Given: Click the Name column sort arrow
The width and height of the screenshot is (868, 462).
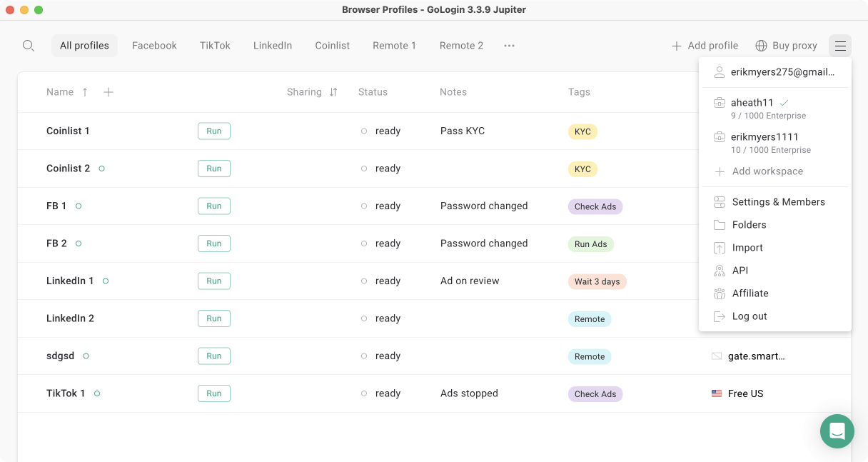Looking at the screenshot, I should (x=85, y=92).
